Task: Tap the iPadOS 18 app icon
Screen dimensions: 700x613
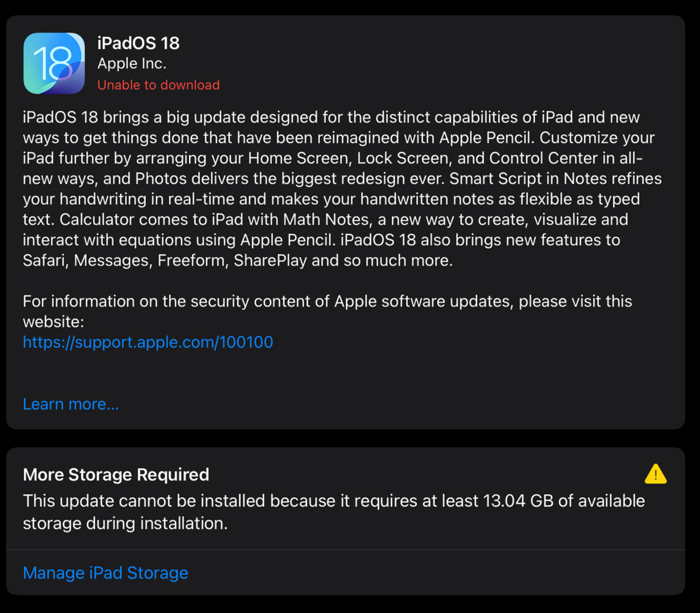Action: [54, 63]
